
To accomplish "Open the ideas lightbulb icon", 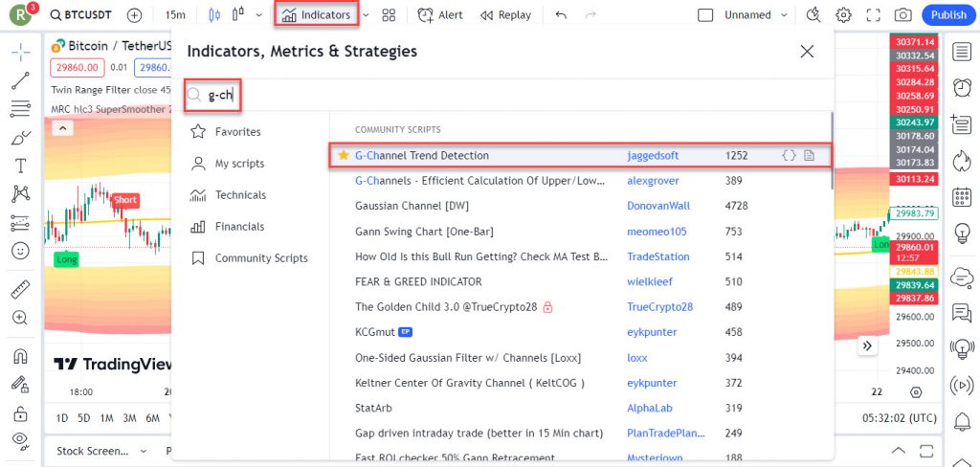I will [962, 233].
